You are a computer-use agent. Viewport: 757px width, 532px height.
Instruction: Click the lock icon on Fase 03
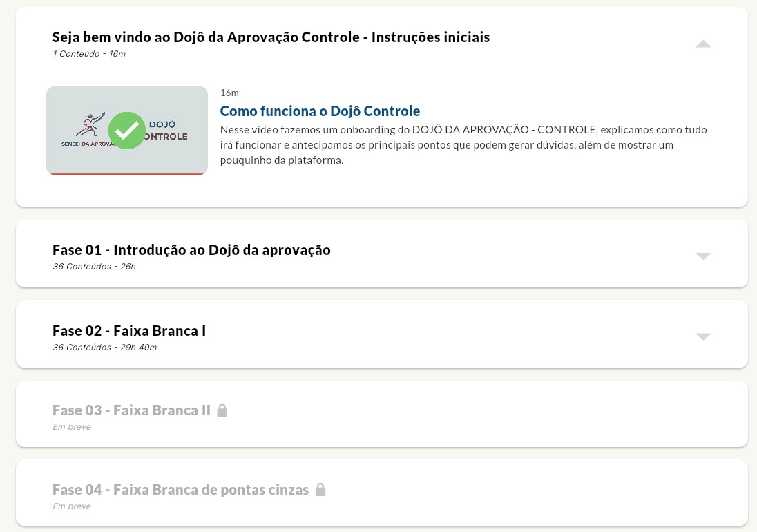222,410
